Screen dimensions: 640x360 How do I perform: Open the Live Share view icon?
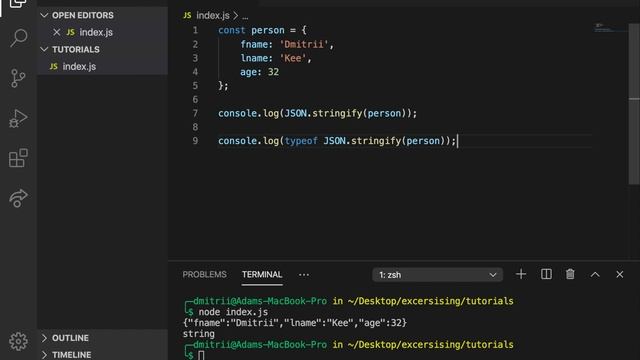coord(18,198)
